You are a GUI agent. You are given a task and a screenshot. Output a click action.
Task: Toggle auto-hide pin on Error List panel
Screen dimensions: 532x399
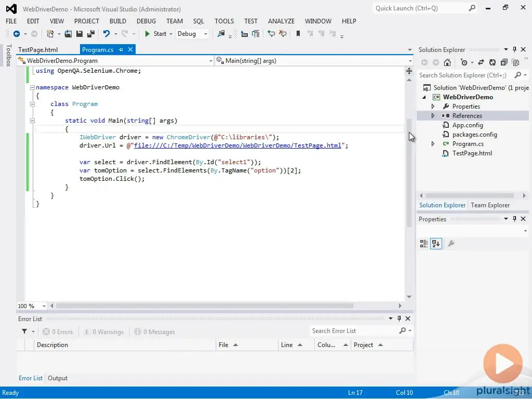(400, 318)
